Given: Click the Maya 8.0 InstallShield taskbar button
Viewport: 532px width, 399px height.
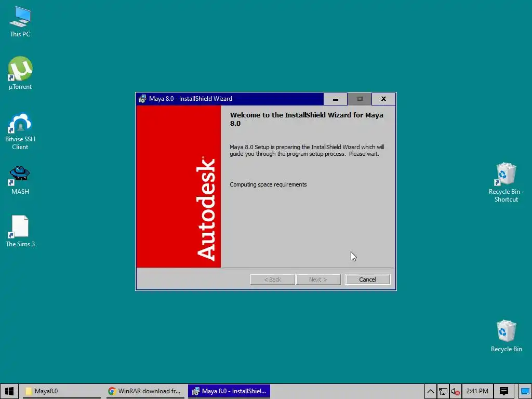Looking at the screenshot, I should click(x=229, y=391).
